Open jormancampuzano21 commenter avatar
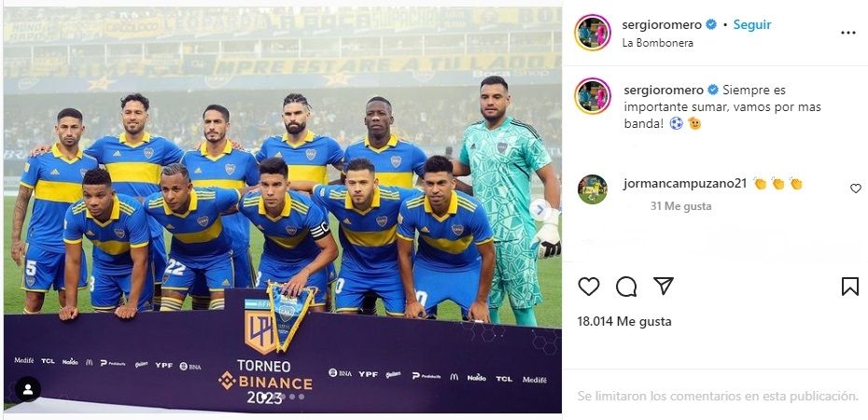Viewport: 868px width, 420px height. [x=593, y=189]
